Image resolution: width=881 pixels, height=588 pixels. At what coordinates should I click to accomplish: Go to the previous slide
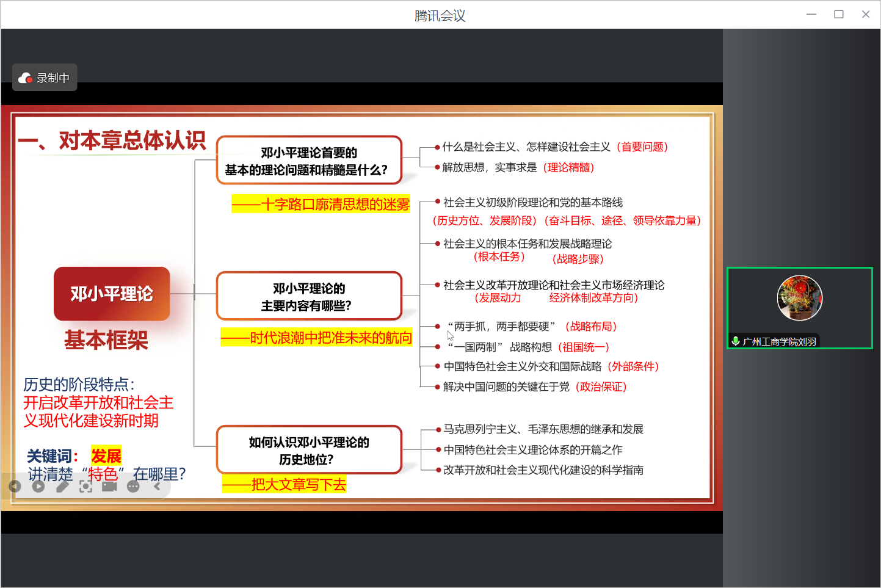(15, 487)
